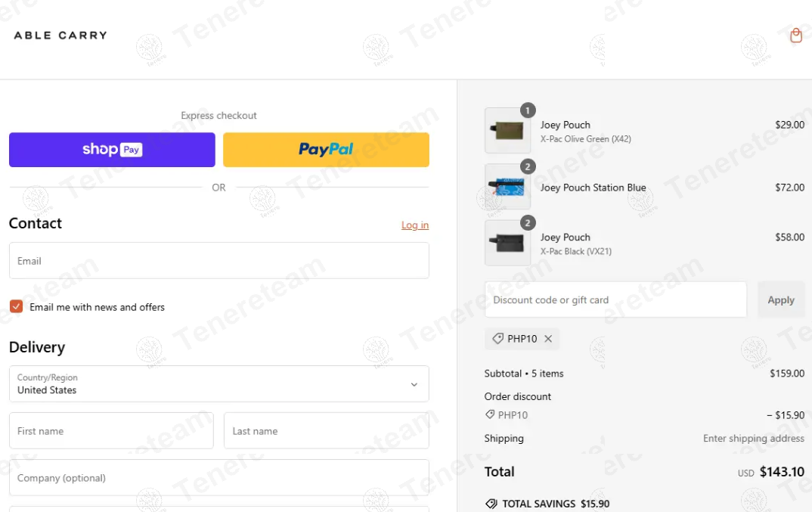Open the Olive Green Joey Pouch thumbnail
The width and height of the screenshot is (812, 512).
click(x=507, y=131)
